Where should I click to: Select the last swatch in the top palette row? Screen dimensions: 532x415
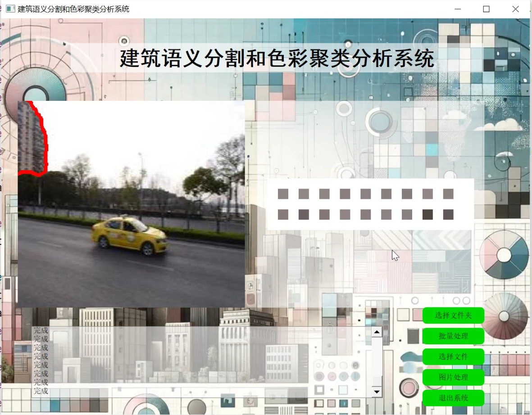(448, 194)
